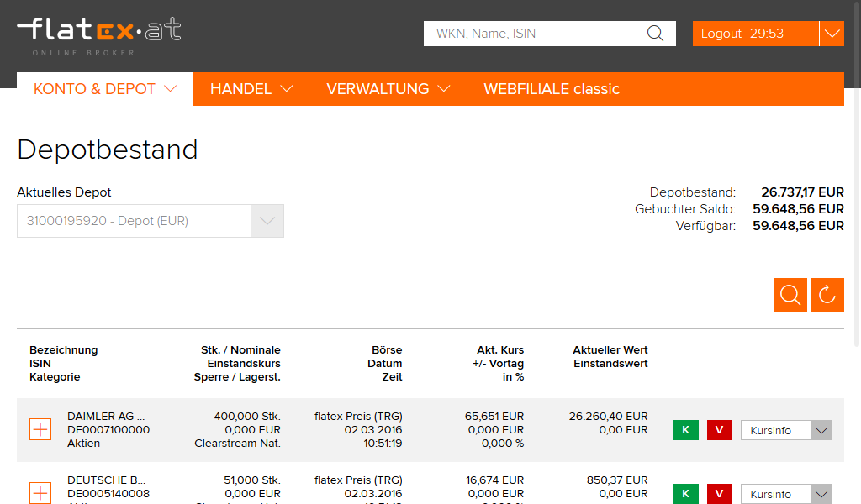Click the 16,674 EUR price
861x504 pixels.
coord(494,480)
